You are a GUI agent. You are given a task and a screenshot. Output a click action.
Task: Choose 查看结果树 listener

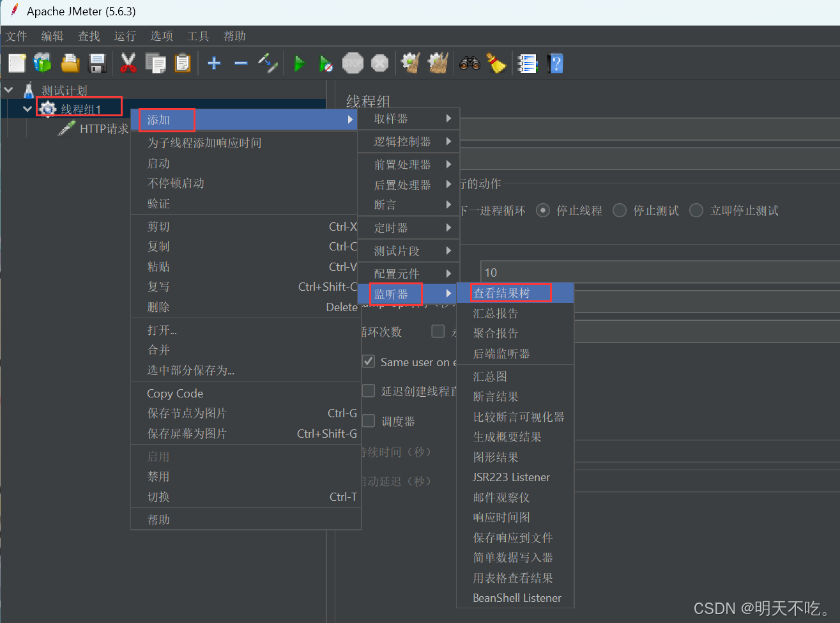tap(515, 293)
